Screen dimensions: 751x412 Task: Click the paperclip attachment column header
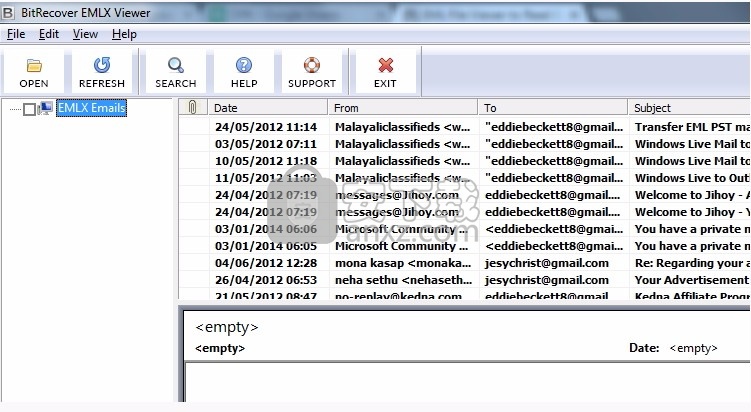(193, 107)
